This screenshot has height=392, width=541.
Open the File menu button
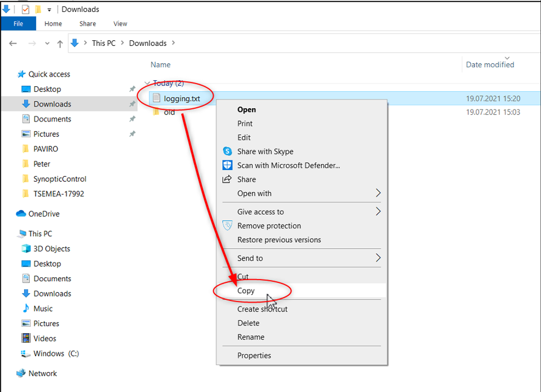[x=18, y=24]
